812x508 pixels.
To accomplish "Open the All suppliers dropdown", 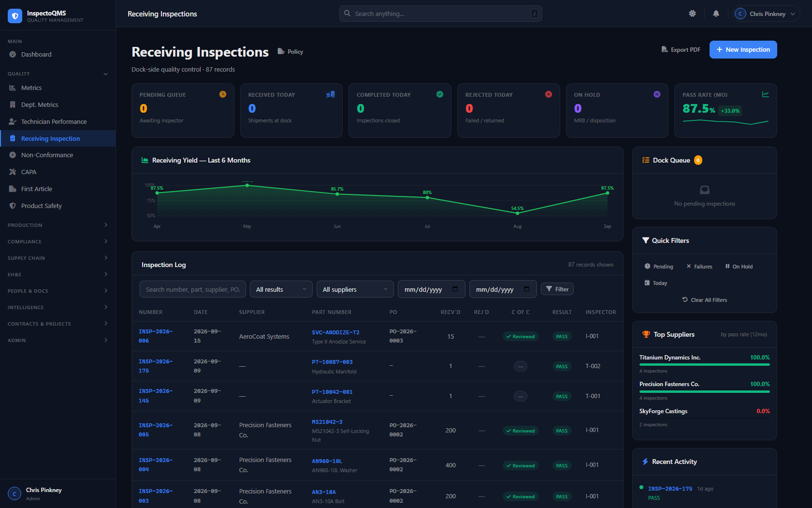I will click(355, 289).
